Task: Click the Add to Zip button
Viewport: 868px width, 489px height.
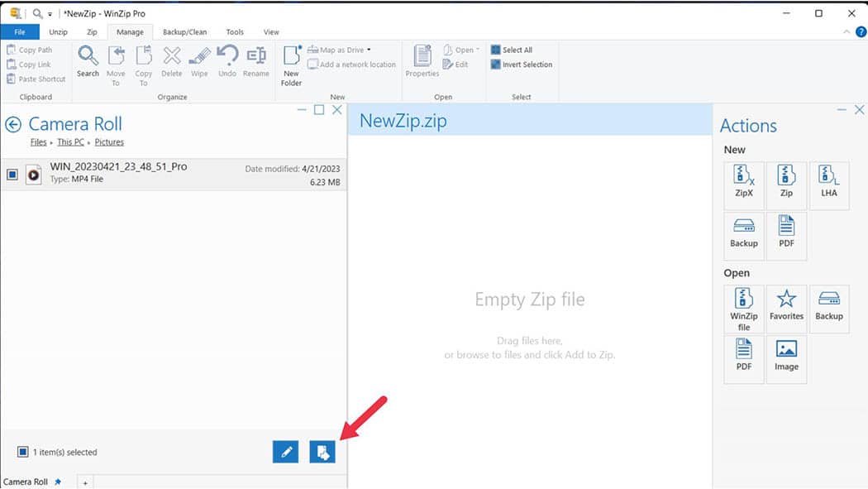Action: [322, 452]
